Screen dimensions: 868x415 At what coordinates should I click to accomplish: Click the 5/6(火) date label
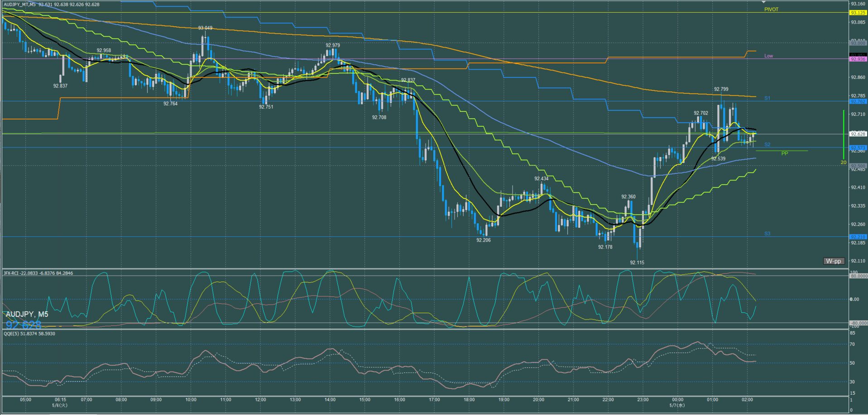60,405
